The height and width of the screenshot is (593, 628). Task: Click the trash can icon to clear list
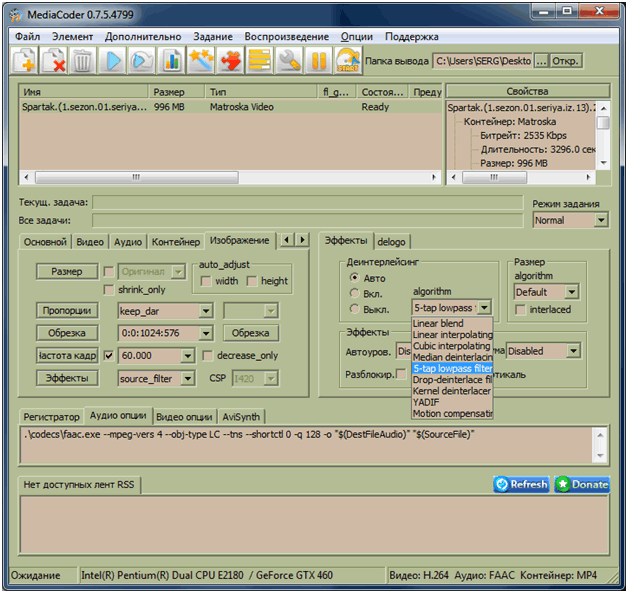coord(82,61)
